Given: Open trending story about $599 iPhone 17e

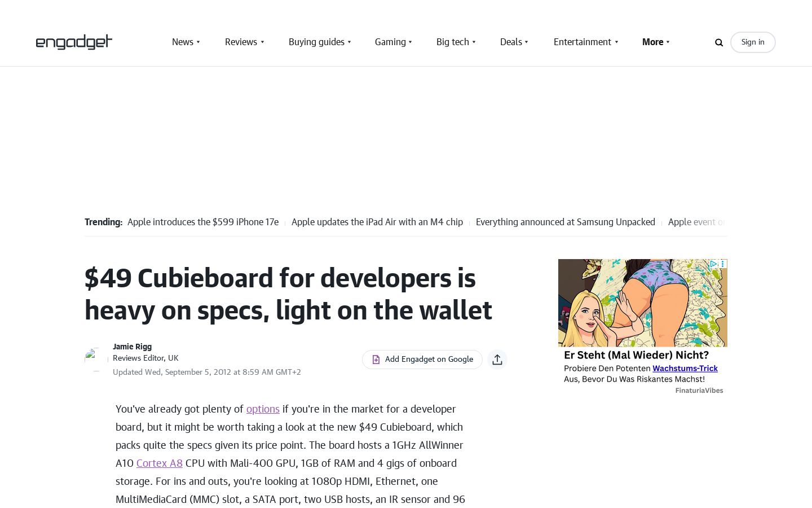Looking at the screenshot, I should tap(203, 222).
